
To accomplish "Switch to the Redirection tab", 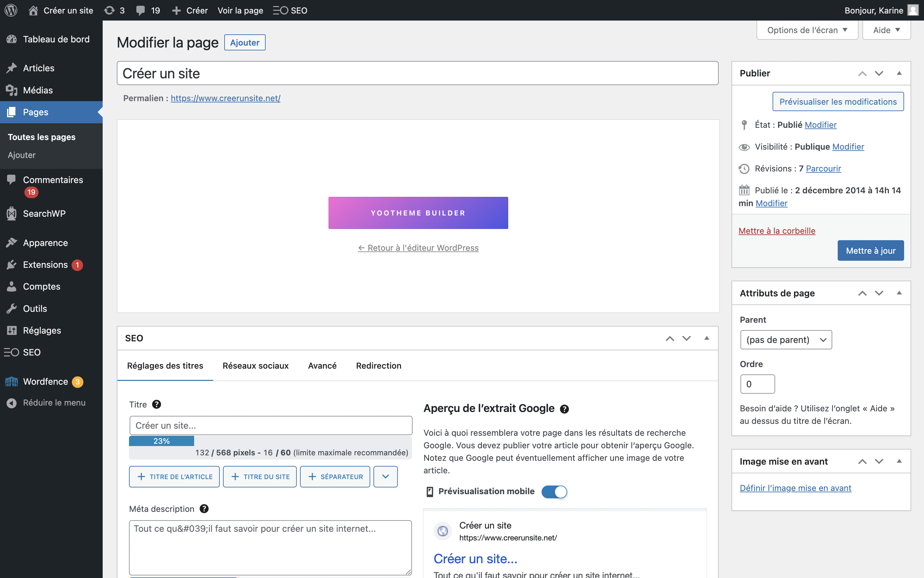I will 378,365.
